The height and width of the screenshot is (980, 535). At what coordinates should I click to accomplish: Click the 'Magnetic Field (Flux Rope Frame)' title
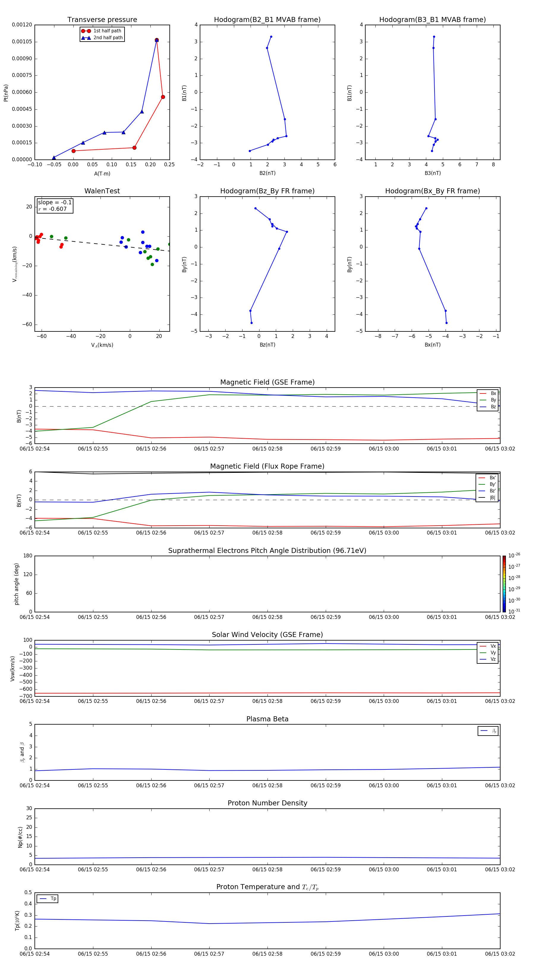pos(267,467)
